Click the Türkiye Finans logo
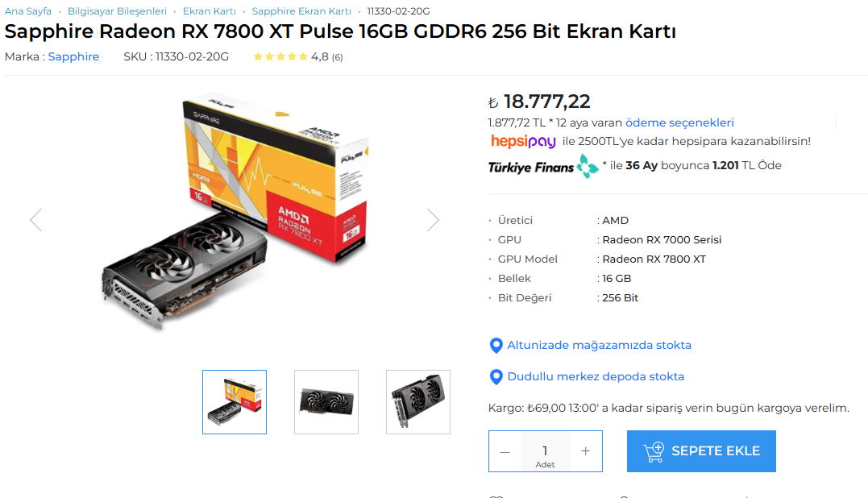The height and width of the screenshot is (498, 868). point(543,166)
